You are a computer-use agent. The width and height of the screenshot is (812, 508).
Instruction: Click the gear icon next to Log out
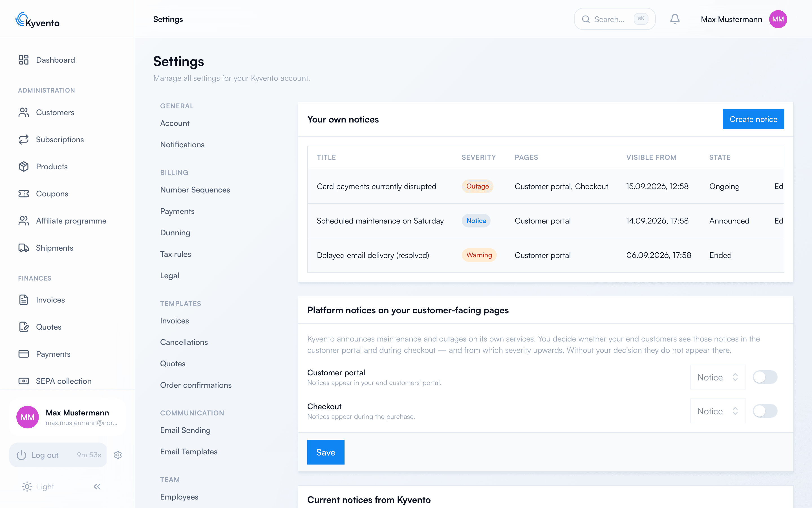[x=118, y=455]
